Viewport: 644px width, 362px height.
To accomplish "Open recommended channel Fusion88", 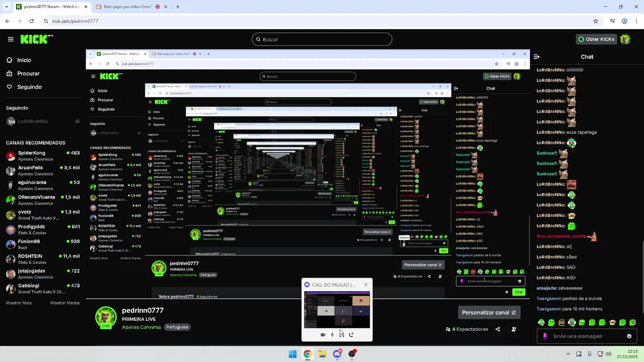I will click(43, 244).
